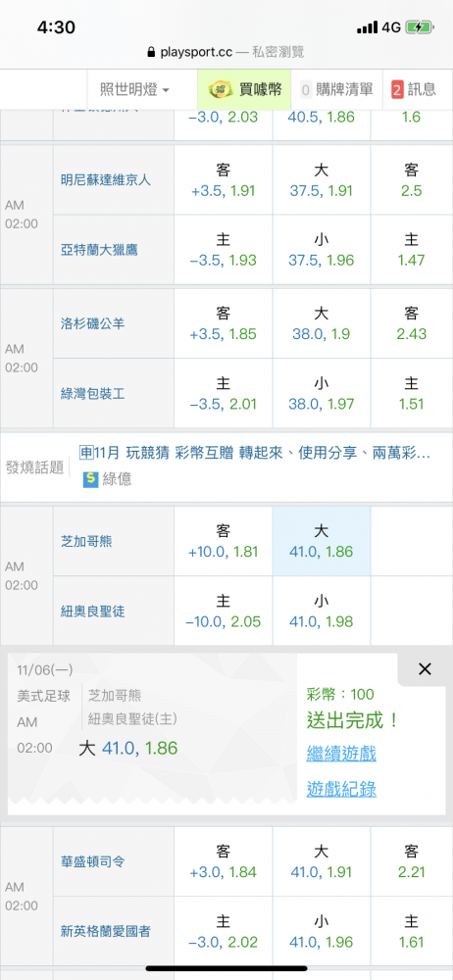Tap the playsport.cc address bar

226,52
